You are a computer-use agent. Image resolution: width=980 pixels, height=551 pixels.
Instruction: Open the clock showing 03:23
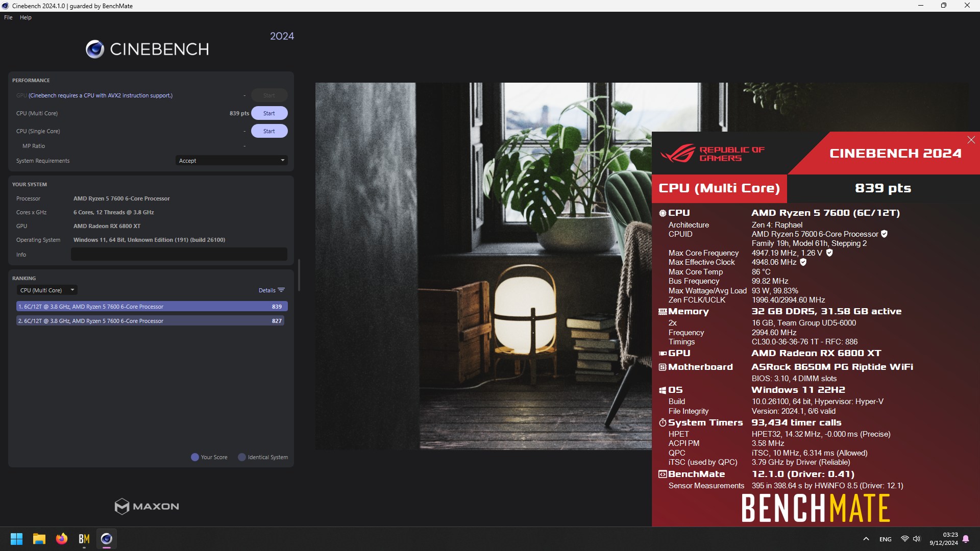pyautogui.click(x=944, y=539)
